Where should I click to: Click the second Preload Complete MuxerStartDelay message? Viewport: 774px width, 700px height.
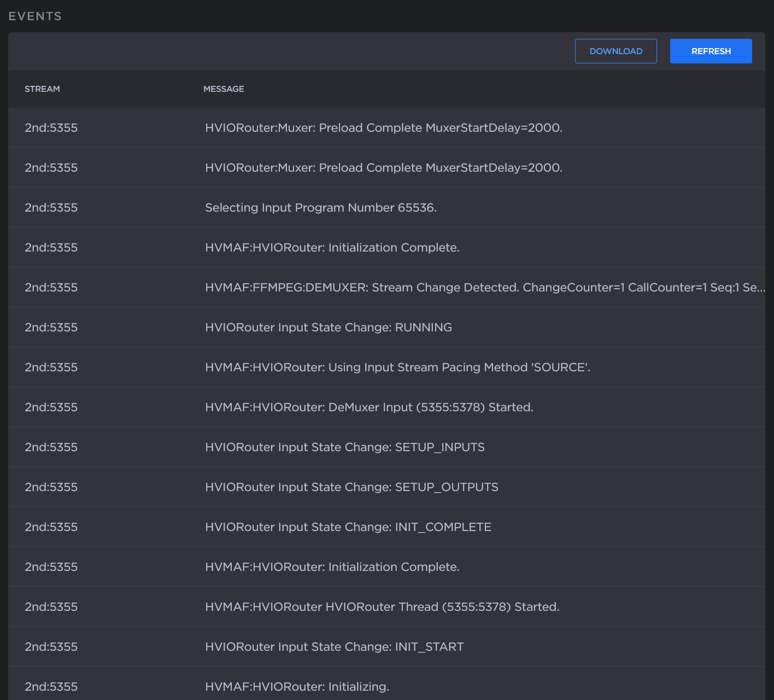(x=383, y=168)
